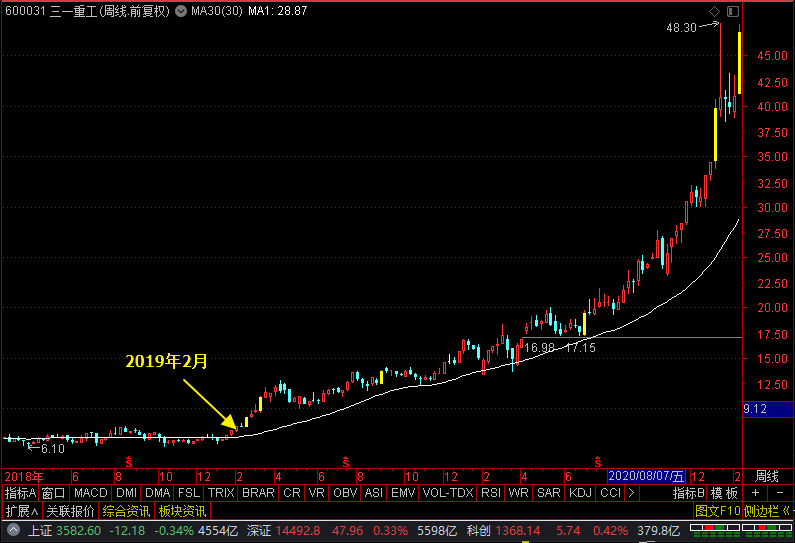The image size is (795, 543).
Task: Click the highlighted 2020/08/07 date marker
Action: 646,477
